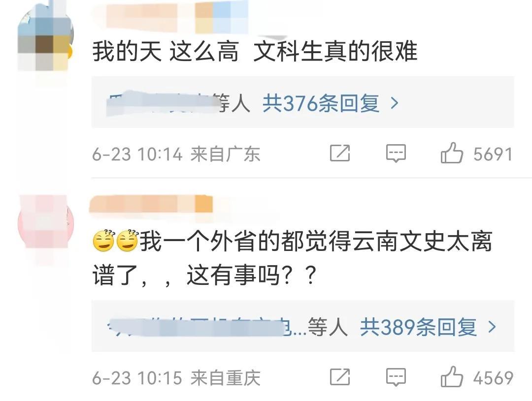Click the comment text 我的天 这么高
Screen dimensions: 532x401
(166, 52)
